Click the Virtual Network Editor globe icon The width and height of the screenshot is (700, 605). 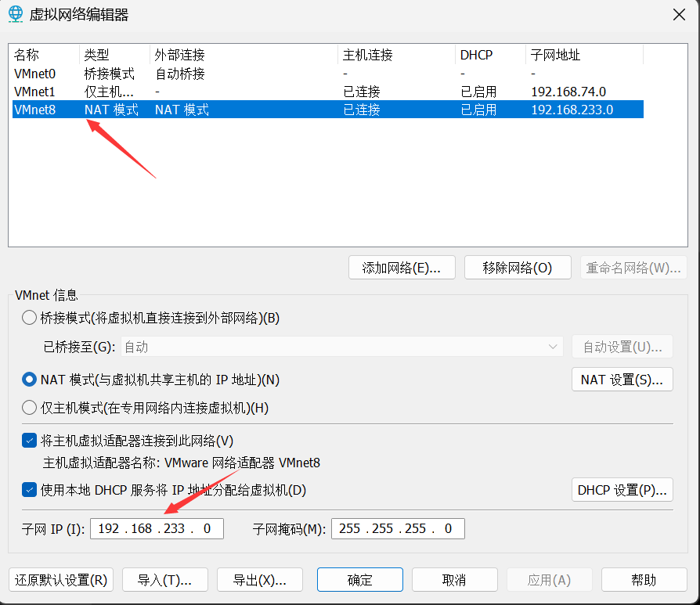[16, 14]
